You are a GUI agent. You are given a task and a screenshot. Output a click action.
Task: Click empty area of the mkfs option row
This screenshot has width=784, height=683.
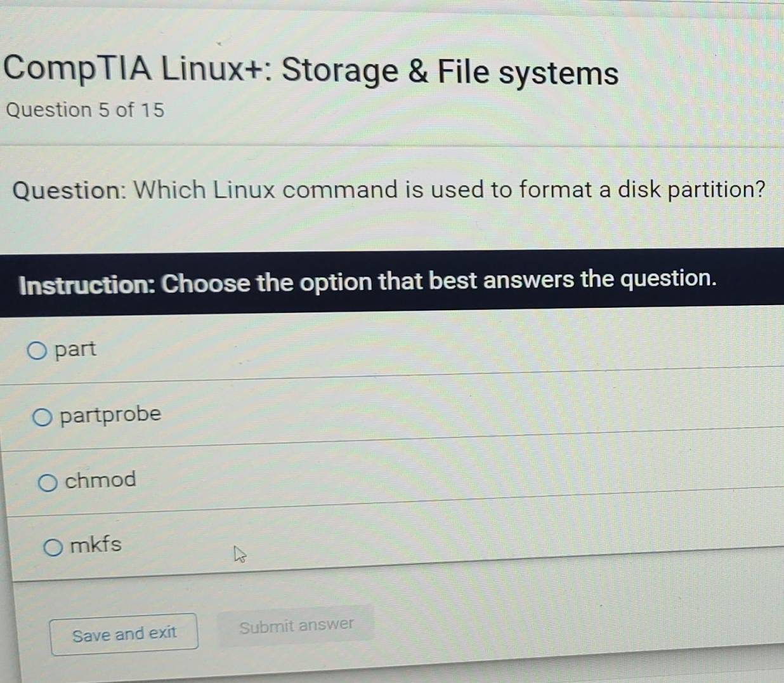[444, 546]
